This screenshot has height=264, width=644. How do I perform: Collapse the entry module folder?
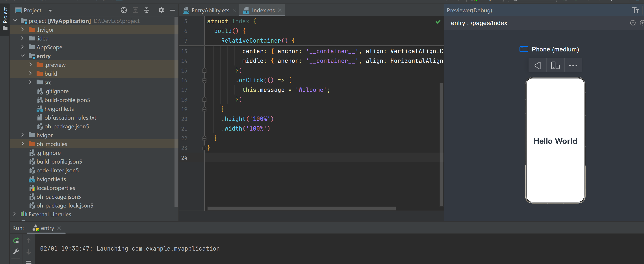22,56
